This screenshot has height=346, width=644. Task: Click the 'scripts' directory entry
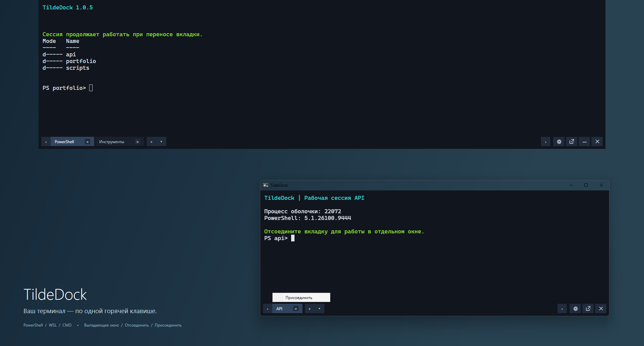pyautogui.click(x=77, y=68)
